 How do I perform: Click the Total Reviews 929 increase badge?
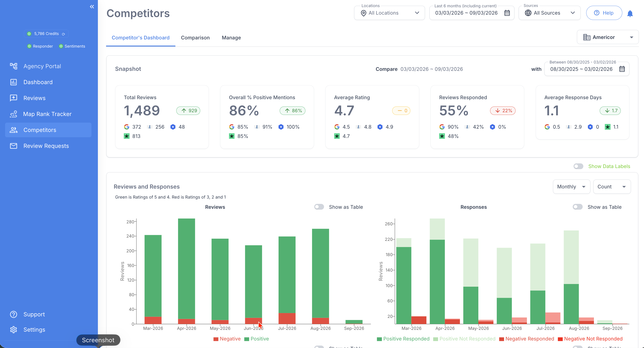tap(188, 111)
